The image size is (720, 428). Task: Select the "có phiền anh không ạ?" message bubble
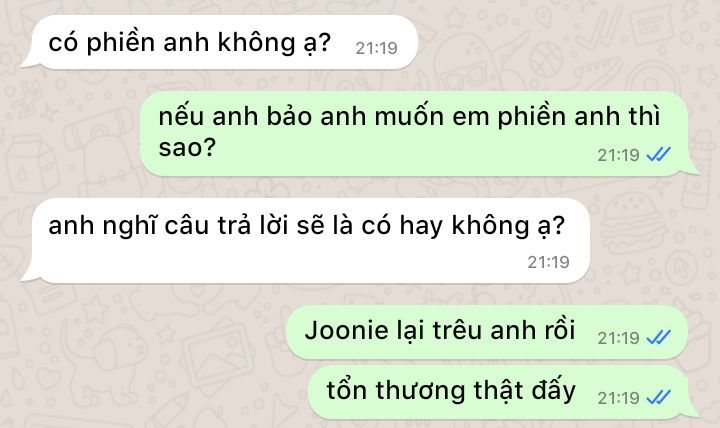(x=219, y=42)
